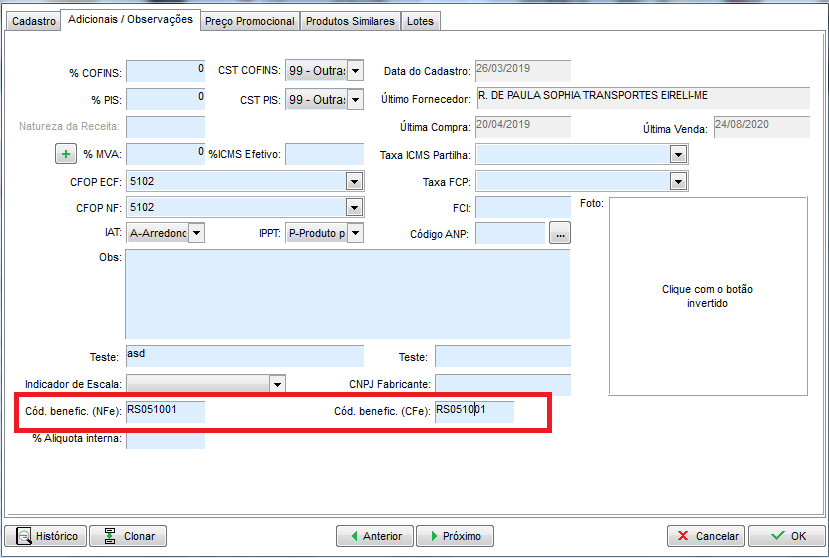This screenshot has width=829, height=558.
Task: Click the Clonar button
Action: 128,536
